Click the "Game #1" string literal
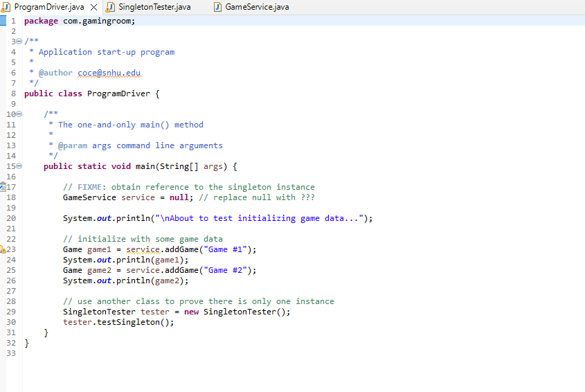585x392 pixels. pos(225,249)
